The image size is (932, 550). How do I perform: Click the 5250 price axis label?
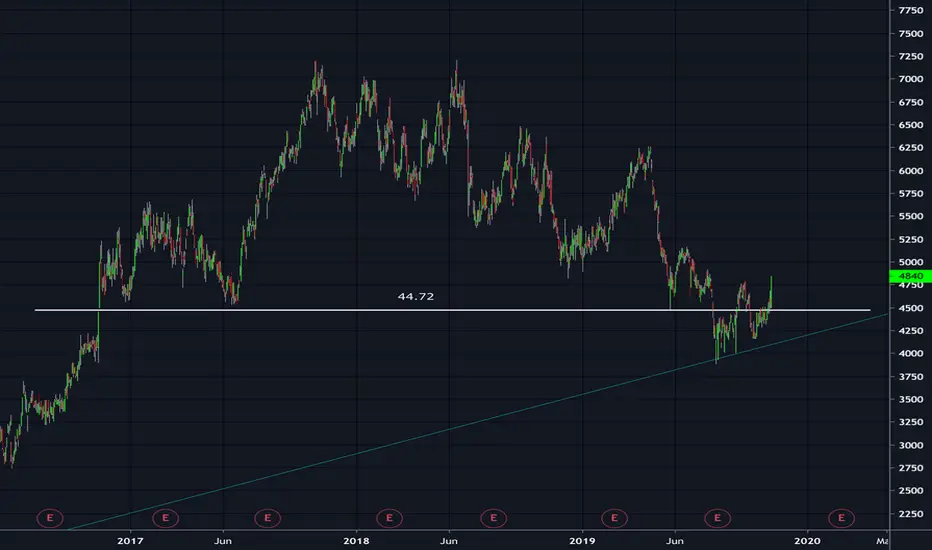click(x=911, y=239)
